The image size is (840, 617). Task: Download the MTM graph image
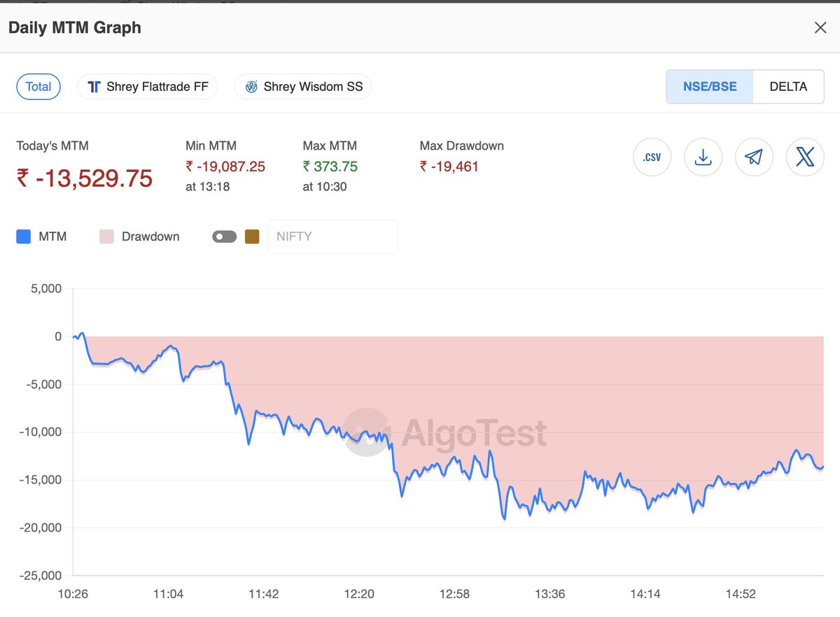[x=703, y=157]
